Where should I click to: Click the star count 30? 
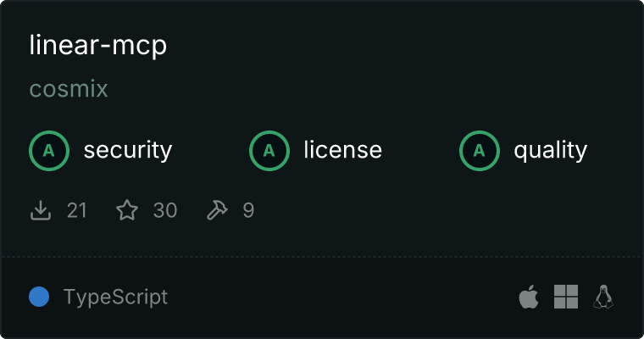[x=165, y=210]
